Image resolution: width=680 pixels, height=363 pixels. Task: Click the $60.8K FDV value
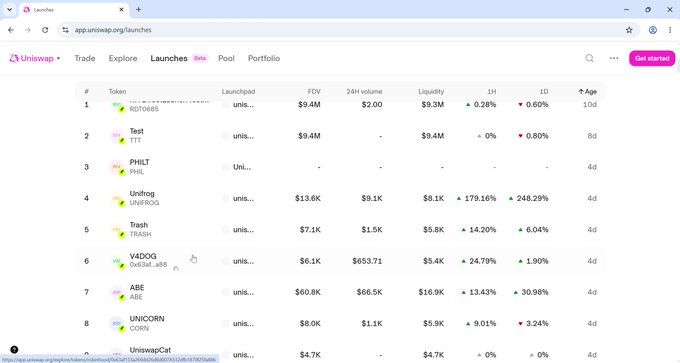click(x=308, y=292)
